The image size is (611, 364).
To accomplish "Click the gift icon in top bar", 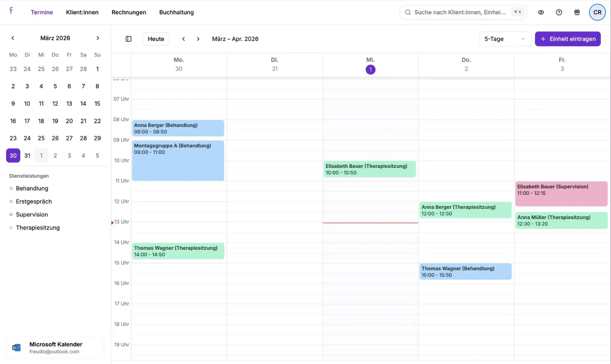I will click(x=577, y=12).
